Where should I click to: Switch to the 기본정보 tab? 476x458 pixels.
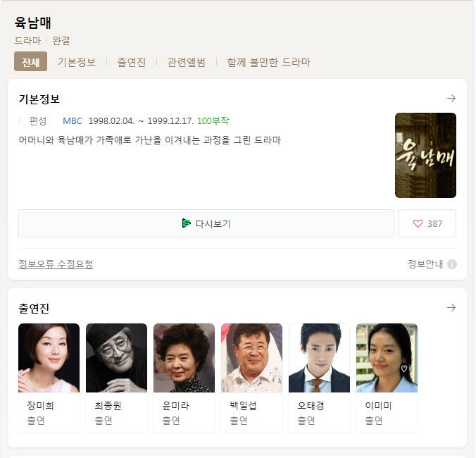point(77,62)
